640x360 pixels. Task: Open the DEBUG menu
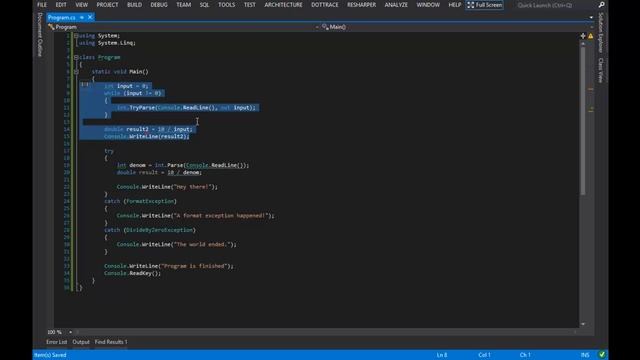pyautogui.click(x=159, y=5)
